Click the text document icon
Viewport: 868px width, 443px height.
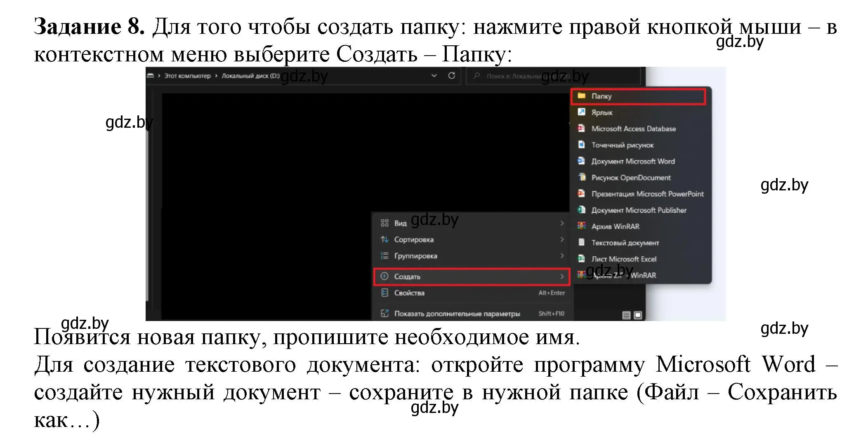coord(582,242)
